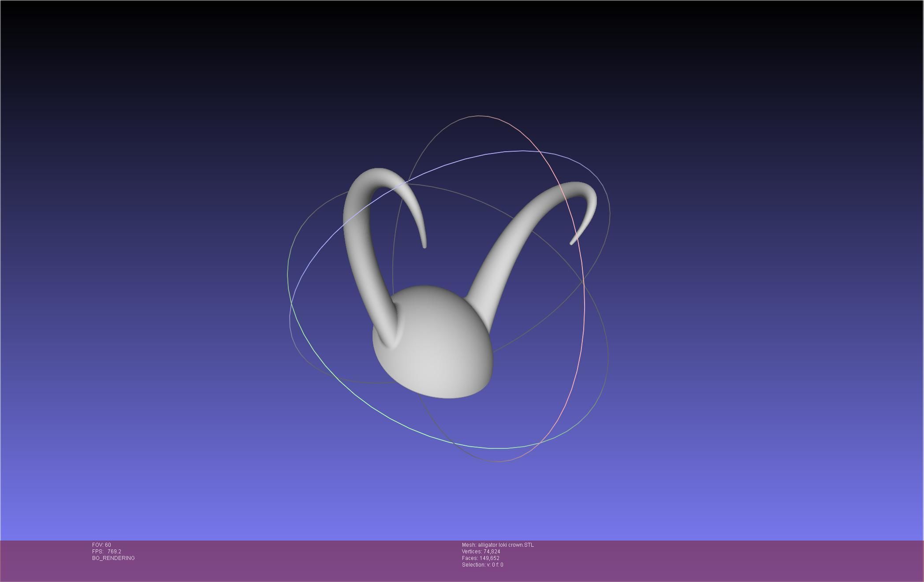924x582 pixels.
Task: Click the pointed tip of right horn
Action: [x=572, y=243]
